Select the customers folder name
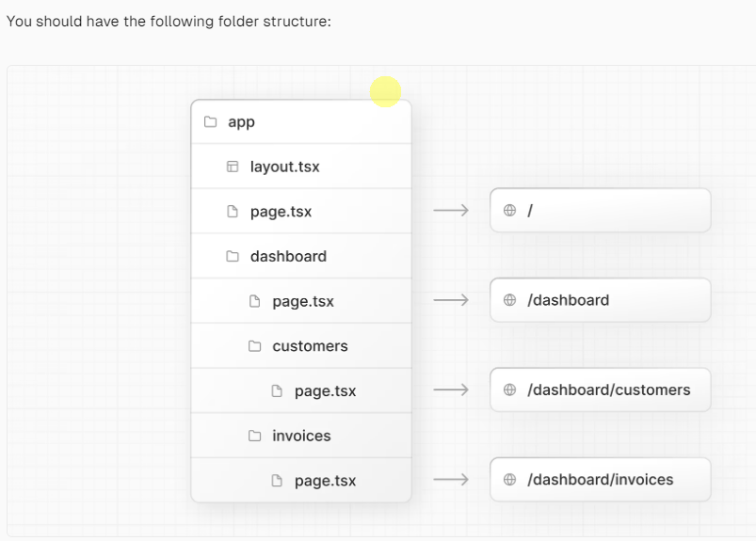This screenshot has width=756, height=541. coord(310,346)
